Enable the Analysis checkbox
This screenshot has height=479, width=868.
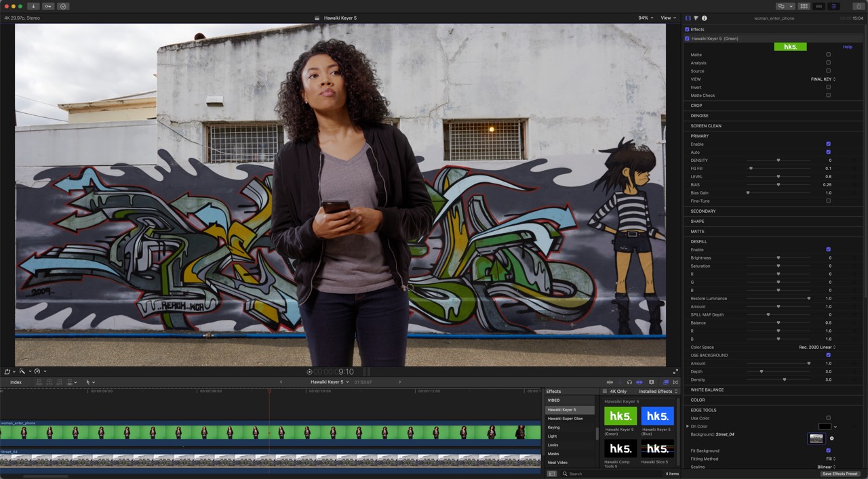(828, 62)
